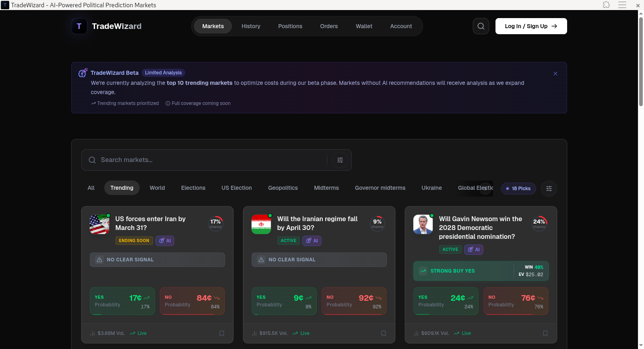
Task: Open Will the Iranian regime fall title
Action: click(317, 223)
